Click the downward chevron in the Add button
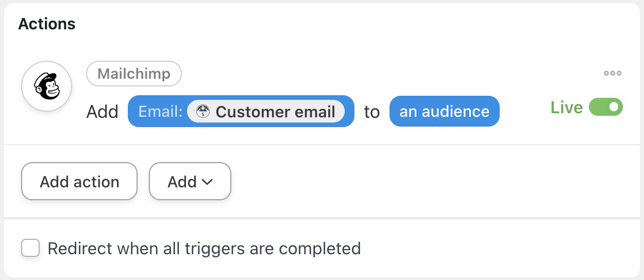Image resolution: width=644 pixels, height=280 pixels. click(x=207, y=182)
